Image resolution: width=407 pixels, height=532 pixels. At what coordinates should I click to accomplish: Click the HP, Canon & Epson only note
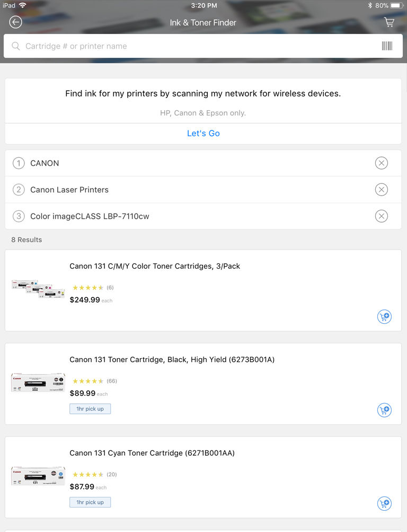pos(203,113)
